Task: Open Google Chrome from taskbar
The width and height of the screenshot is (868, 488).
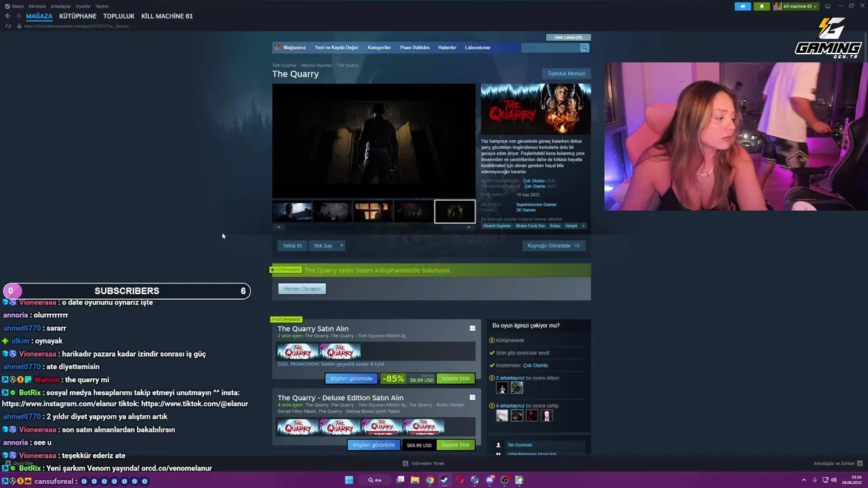Action: coord(429,480)
